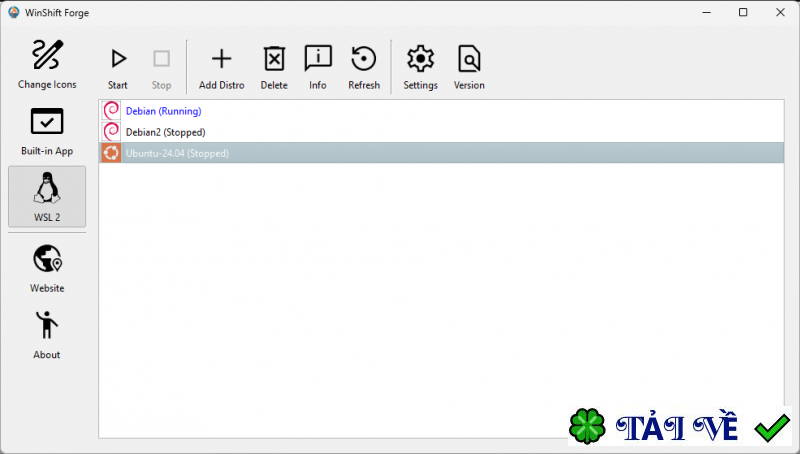
Task: Click the Debian2 distro logo icon
Action: click(111, 132)
